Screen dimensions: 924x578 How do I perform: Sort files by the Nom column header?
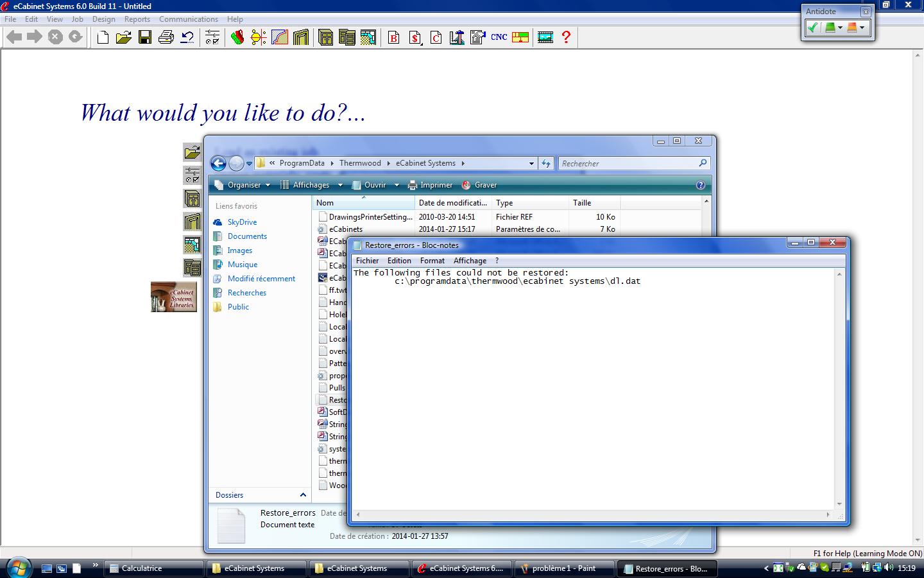click(325, 203)
